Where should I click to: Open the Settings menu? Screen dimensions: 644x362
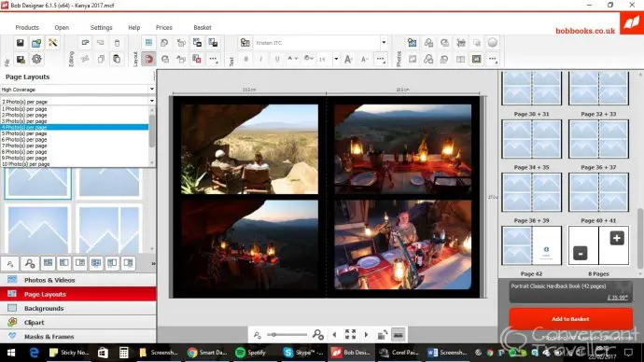[x=101, y=27]
